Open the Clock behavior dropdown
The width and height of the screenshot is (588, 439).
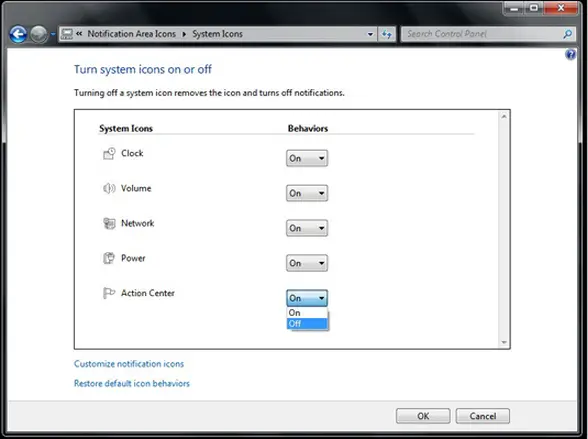[307, 158]
